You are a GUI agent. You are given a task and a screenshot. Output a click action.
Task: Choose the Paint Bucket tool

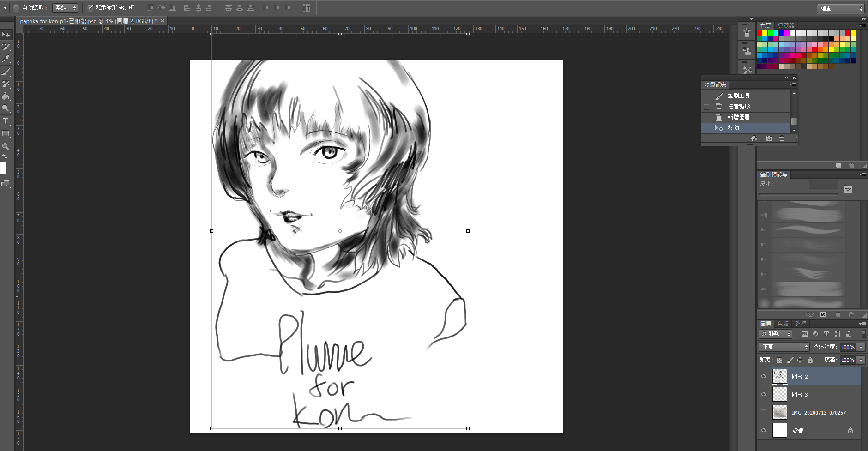pyautogui.click(x=6, y=96)
